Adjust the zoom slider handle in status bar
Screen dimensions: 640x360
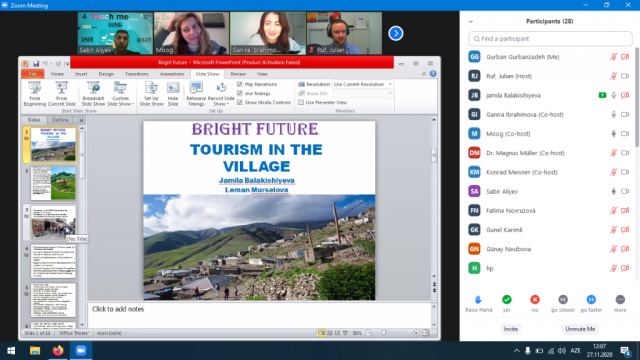[384, 333]
